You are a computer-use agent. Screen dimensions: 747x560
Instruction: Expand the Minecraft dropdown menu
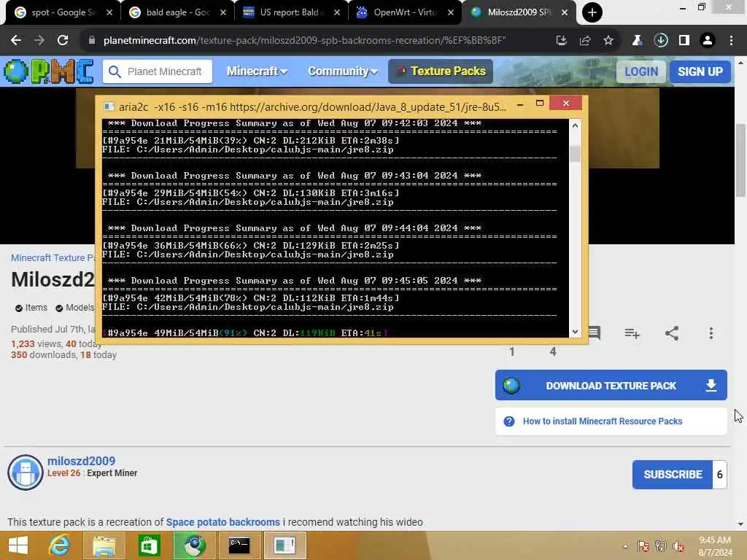(x=257, y=71)
